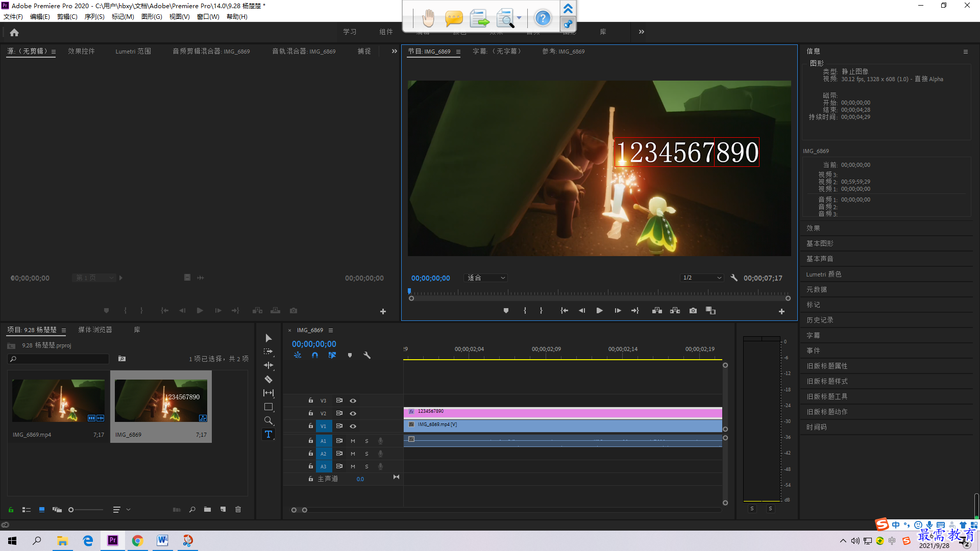Select the Razor tool
The height and width of the screenshot is (551, 980).
(268, 379)
